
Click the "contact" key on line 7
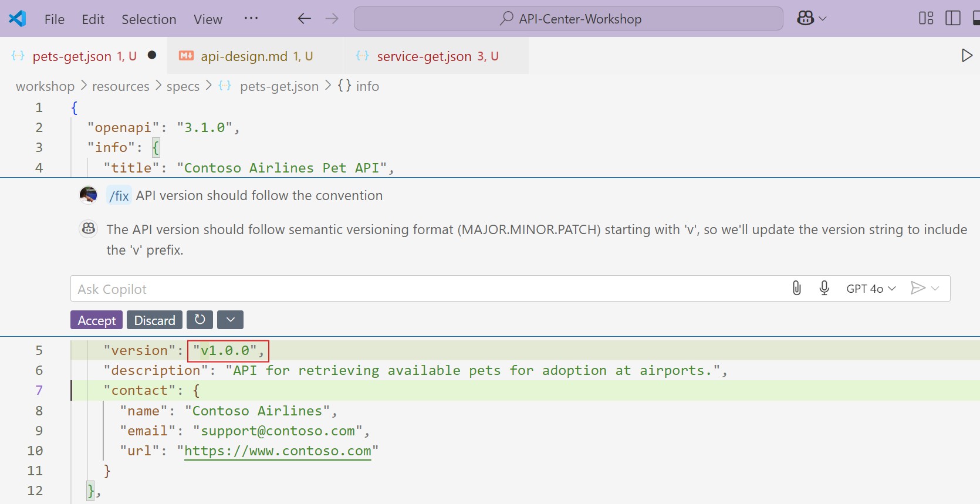pyautogui.click(x=140, y=390)
